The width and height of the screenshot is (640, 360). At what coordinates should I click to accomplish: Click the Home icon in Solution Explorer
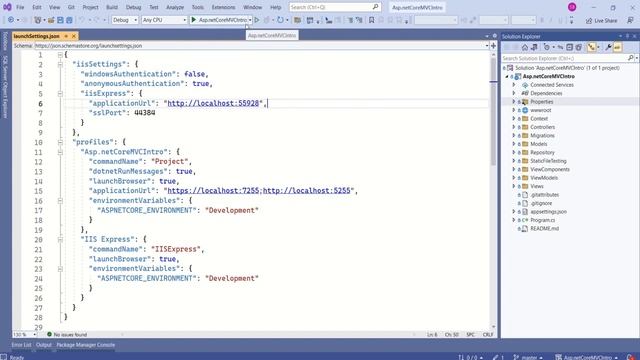[x=525, y=47]
